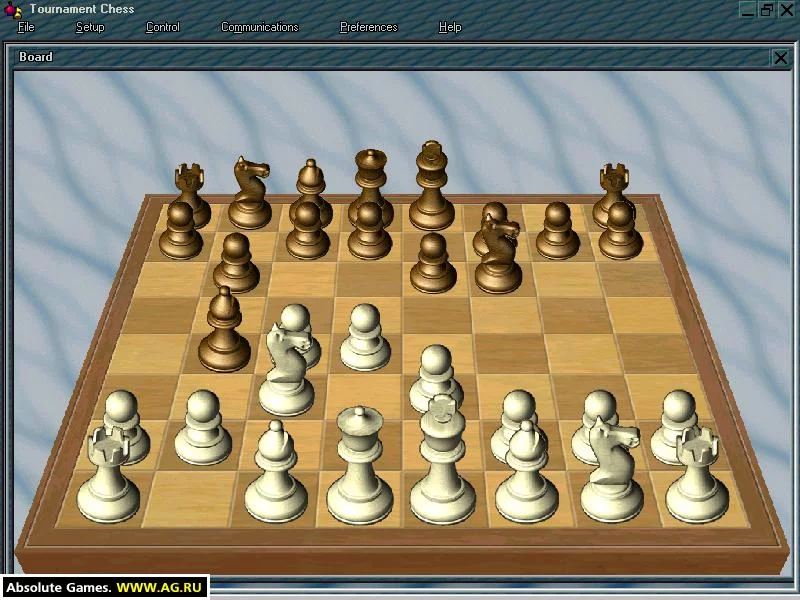This screenshot has width=800, height=600.
Task: Select the black pawn on b6
Action: [x=236, y=263]
